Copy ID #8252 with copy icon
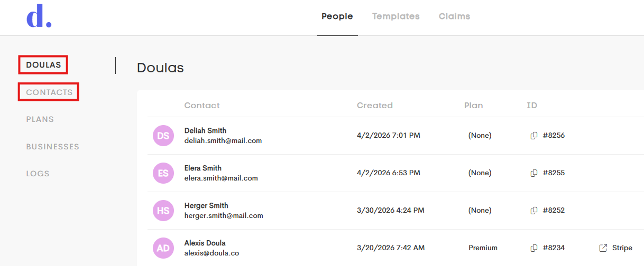 tap(534, 211)
